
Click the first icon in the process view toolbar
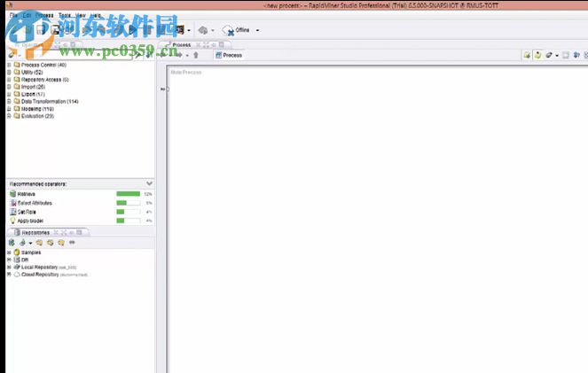point(527,55)
